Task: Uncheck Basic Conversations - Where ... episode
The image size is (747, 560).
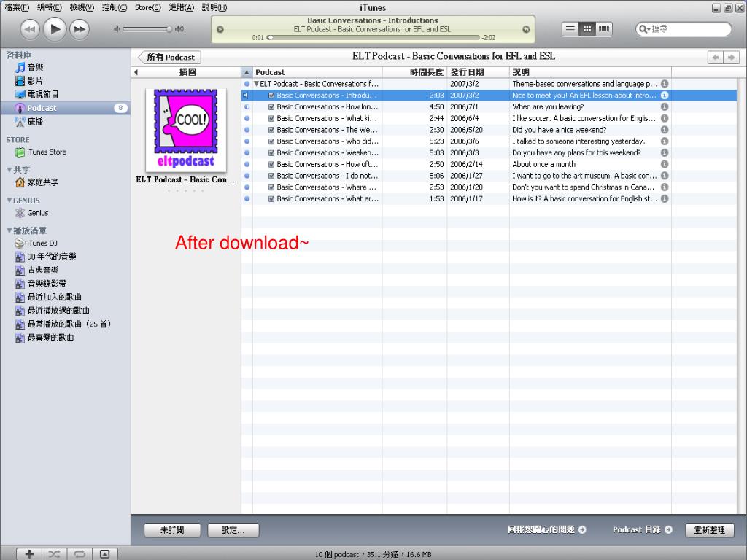Action: click(x=271, y=187)
